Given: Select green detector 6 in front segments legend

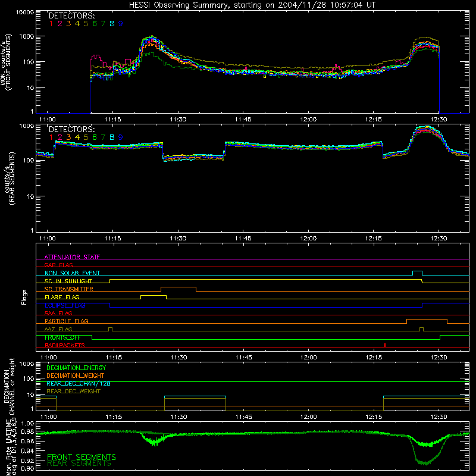Looking at the screenshot, I should point(95,24).
